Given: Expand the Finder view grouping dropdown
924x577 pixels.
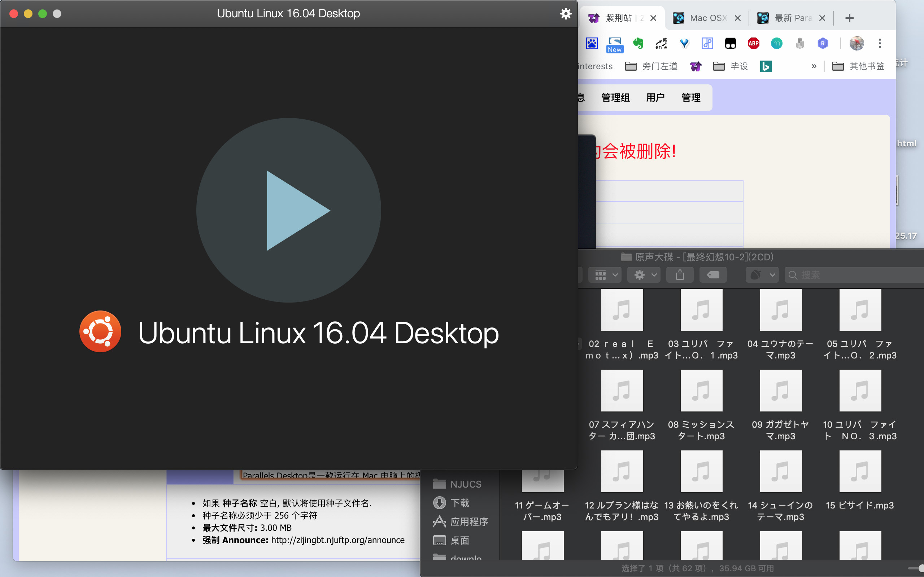Looking at the screenshot, I should click(x=605, y=275).
